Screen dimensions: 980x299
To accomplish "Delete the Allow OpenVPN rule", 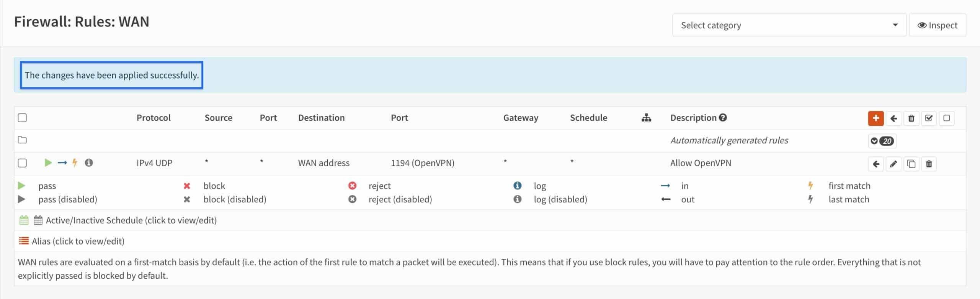I will (x=929, y=163).
